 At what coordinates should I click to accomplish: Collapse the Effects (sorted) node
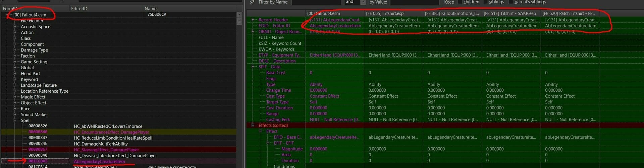[x=253, y=125]
